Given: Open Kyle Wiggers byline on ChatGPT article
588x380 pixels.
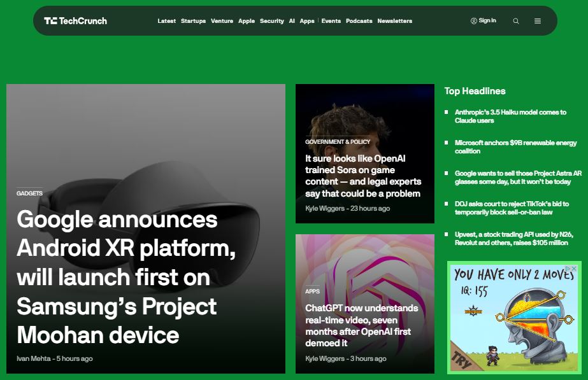Looking at the screenshot, I should coord(325,358).
